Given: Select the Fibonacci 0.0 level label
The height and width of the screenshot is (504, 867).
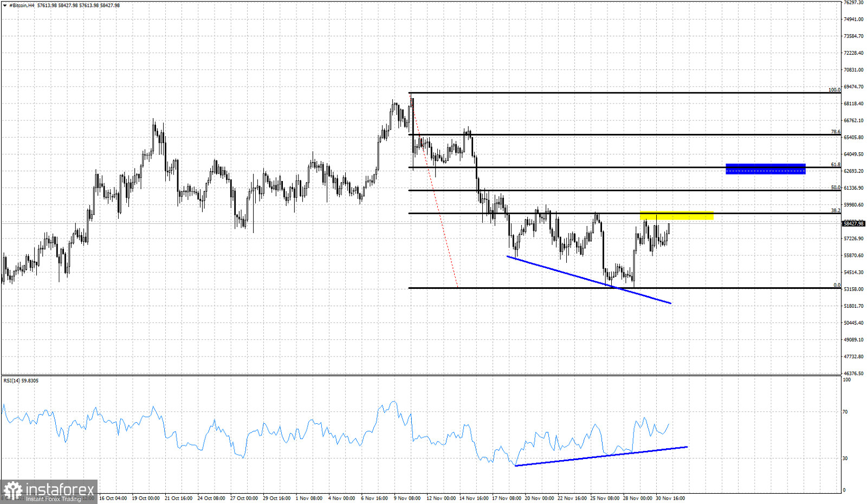Looking at the screenshot, I should [x=837, y=285].
